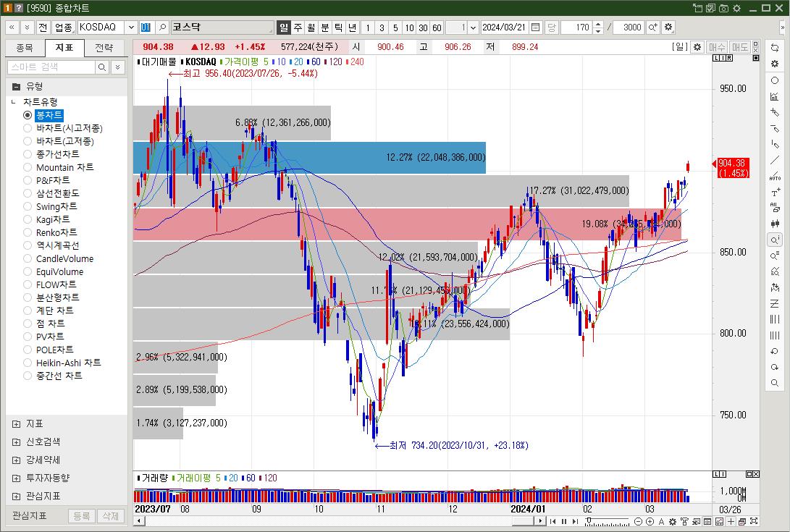Choose P&F차트 chart type
790x532 pixels.
tap(28, 180)
